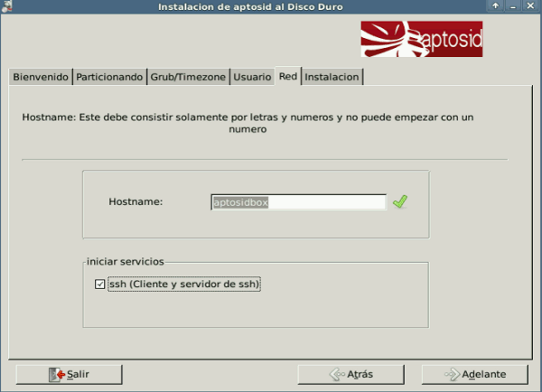Toggle the ssh client and server checkbox
The width and height of the screenshot is (542, 392).
tap(100, 285)
